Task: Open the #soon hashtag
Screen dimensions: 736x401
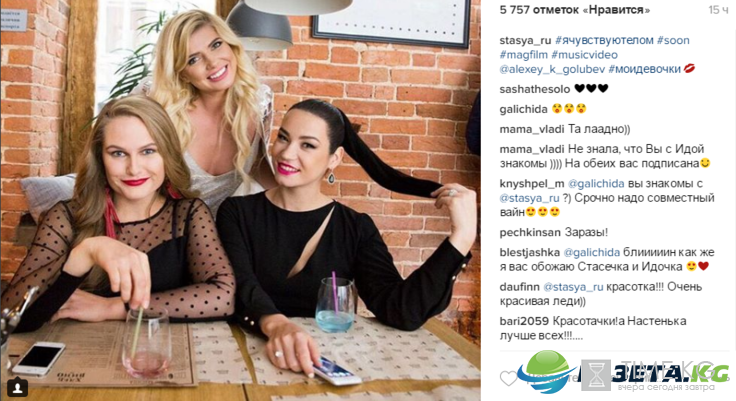Action: coord(673,40)
